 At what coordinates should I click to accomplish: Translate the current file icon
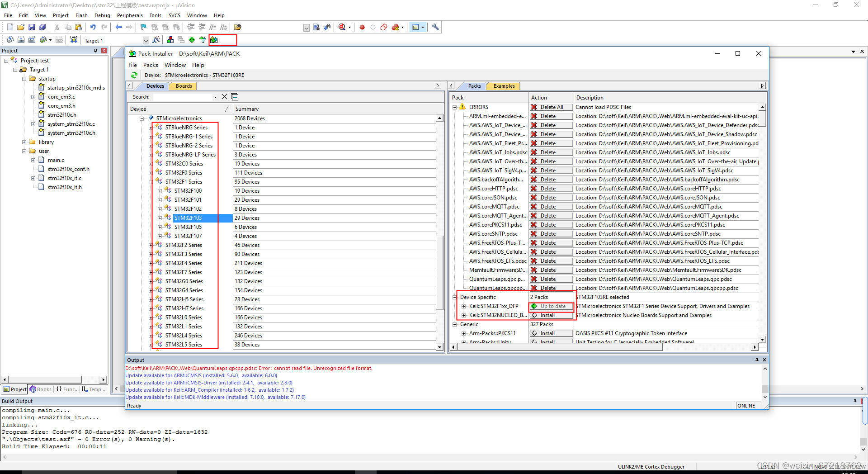[10, 40]
